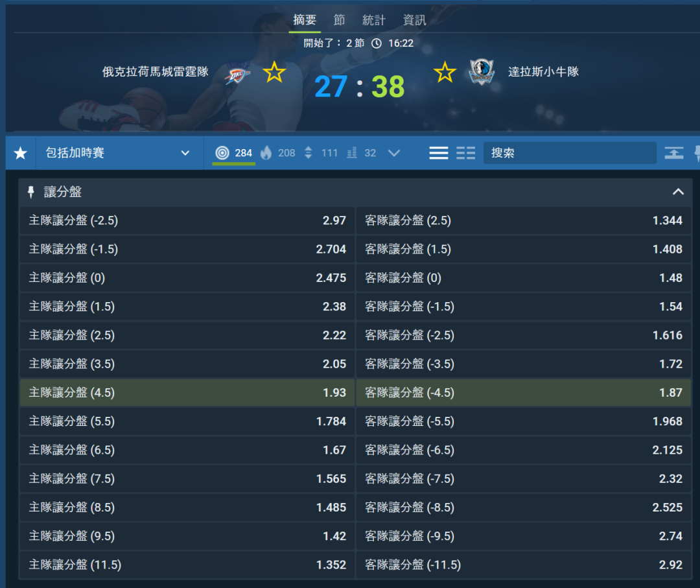
Task: Bet on 客隊讓分盤 (2.5) at 1.344
Action: 523,220
